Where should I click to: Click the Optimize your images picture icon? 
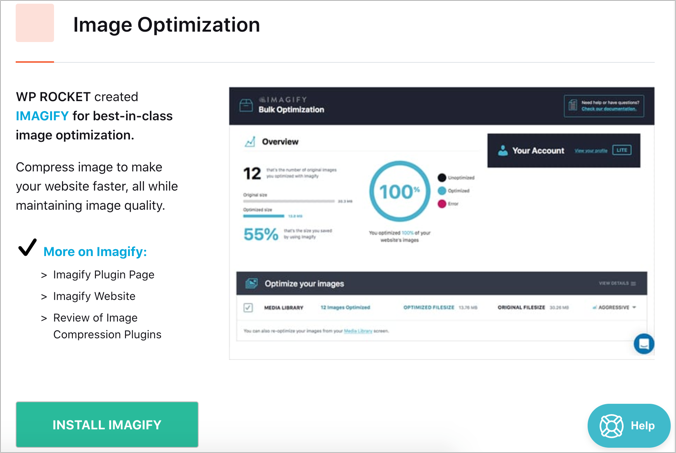pos(251,284)
